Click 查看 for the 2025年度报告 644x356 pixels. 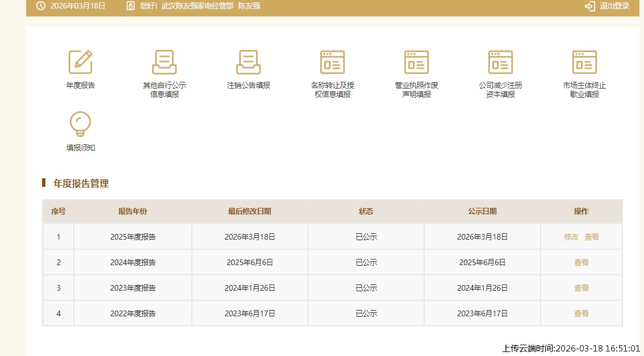click(x=592, y=237)
